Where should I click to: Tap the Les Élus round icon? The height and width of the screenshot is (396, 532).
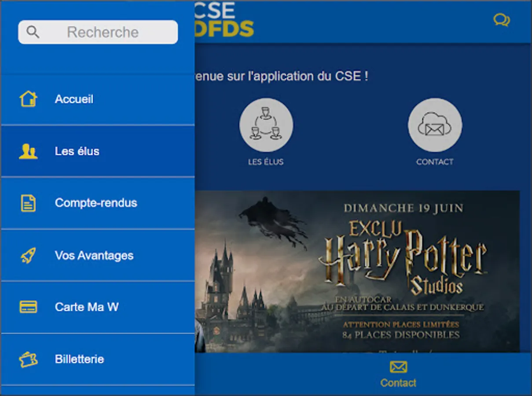click(x=266, y=125)
